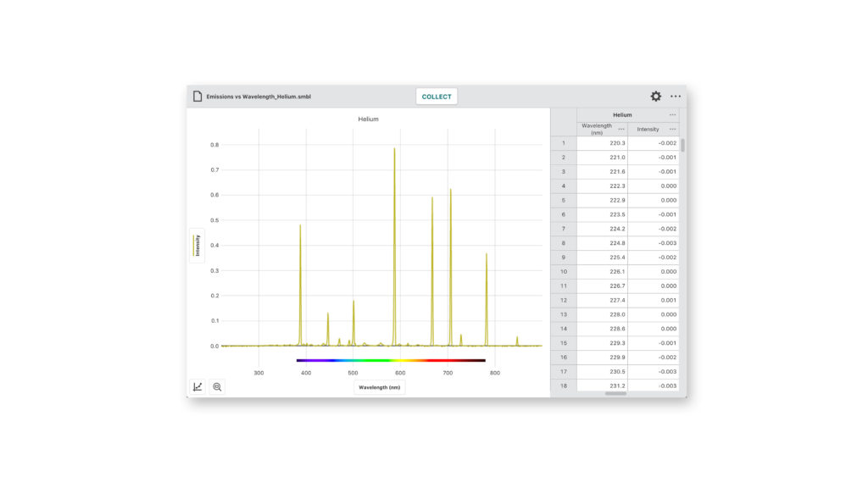Select the Helium table header
Image resolution: width=868 pixels, height=488 pixels.
tap(623, 114)
